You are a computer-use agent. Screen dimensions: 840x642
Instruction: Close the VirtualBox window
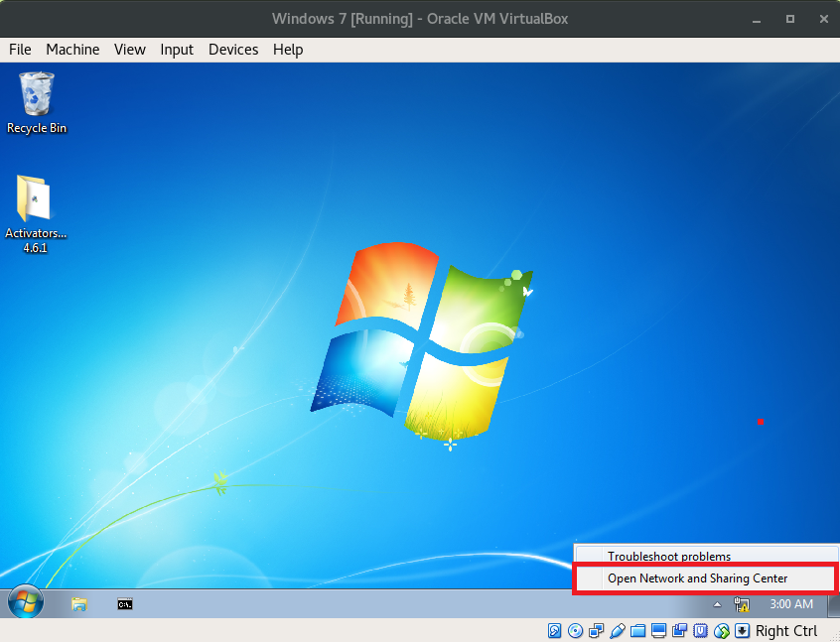coord(824,19)
